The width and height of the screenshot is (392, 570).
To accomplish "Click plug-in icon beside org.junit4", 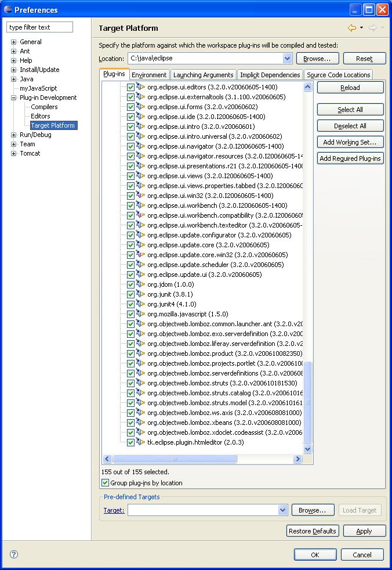I will (x=140, y=304).
